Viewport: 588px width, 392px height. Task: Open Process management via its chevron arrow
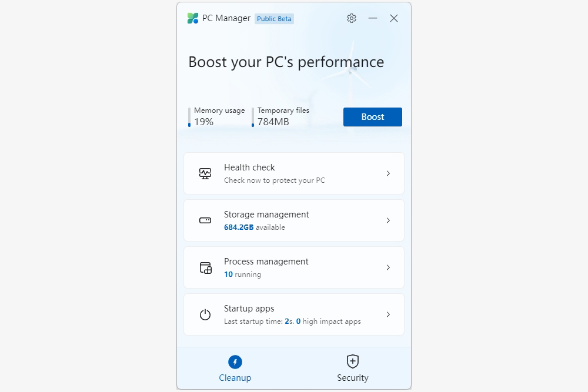coord(388,267)
